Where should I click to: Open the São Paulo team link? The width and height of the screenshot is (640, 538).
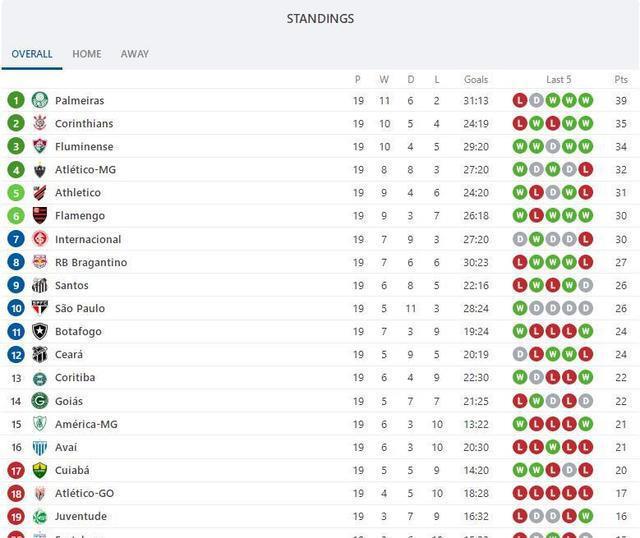[x=80, y=308]
